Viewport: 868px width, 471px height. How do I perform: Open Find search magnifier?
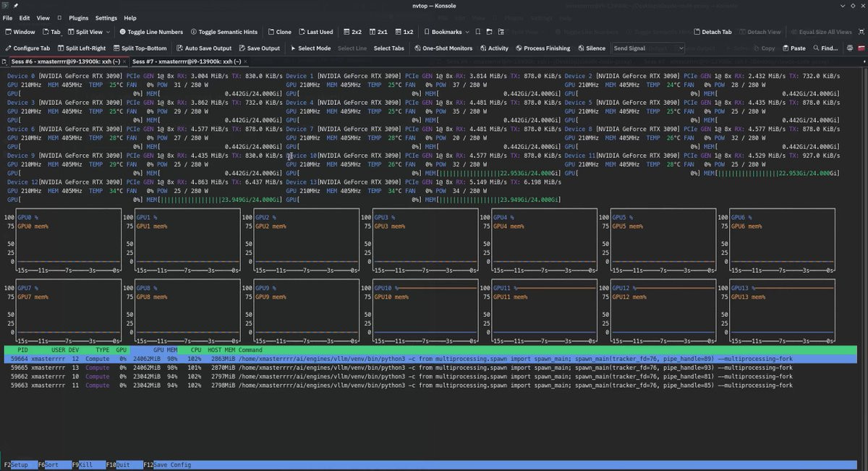(x=817, y=48)
